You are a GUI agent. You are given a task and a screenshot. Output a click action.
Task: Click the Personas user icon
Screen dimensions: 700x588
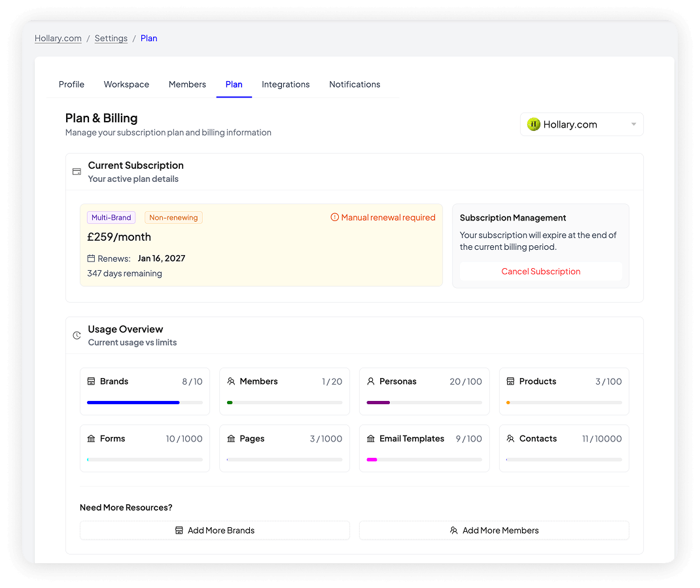(x=371, y=381)
